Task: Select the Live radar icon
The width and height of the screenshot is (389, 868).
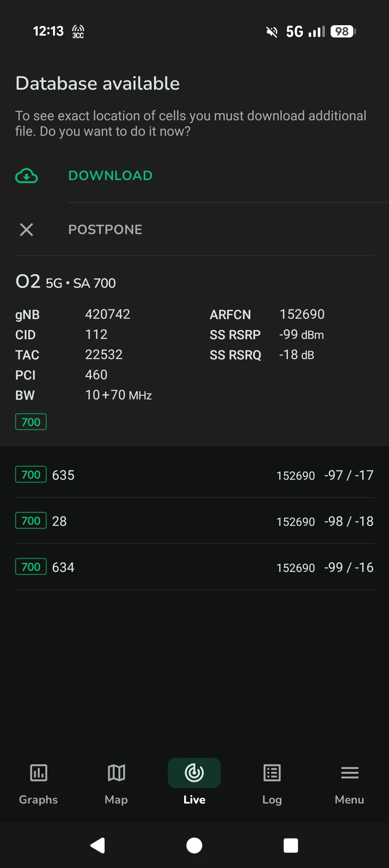Action: [x=194, y=773]
